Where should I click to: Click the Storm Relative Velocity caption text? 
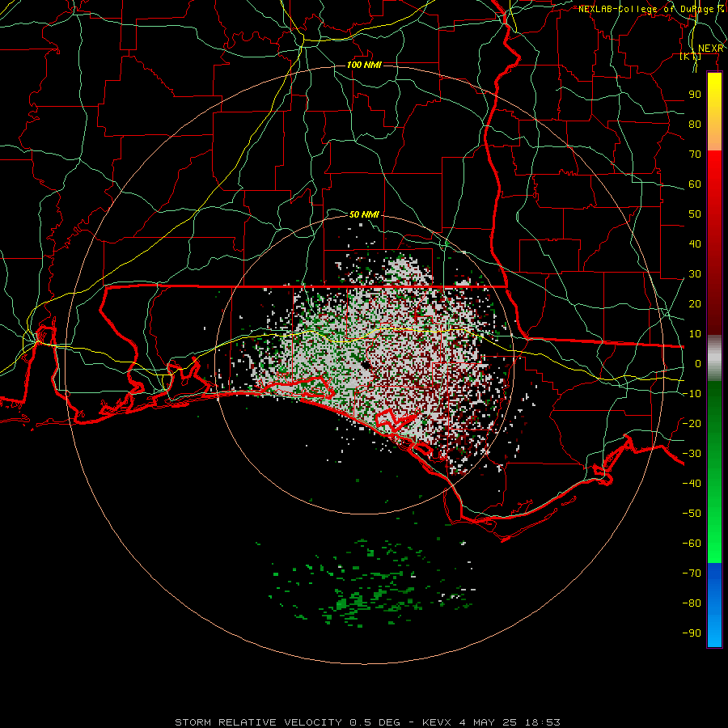[x=367, y=722]
